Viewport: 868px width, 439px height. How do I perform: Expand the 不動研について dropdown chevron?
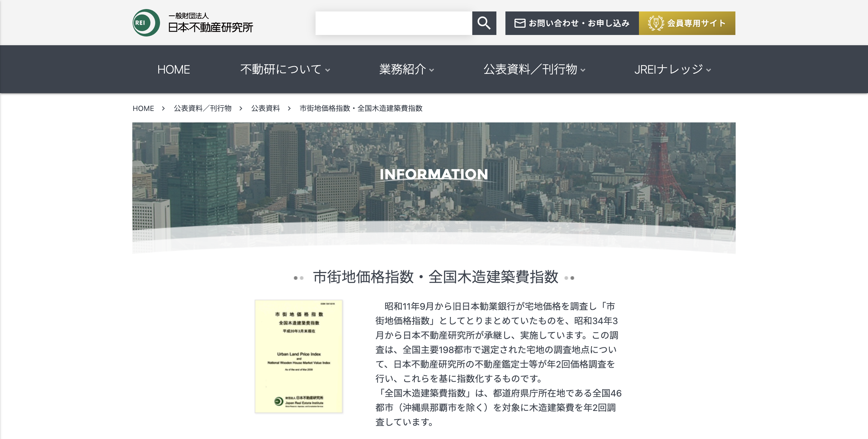point(328,70)
